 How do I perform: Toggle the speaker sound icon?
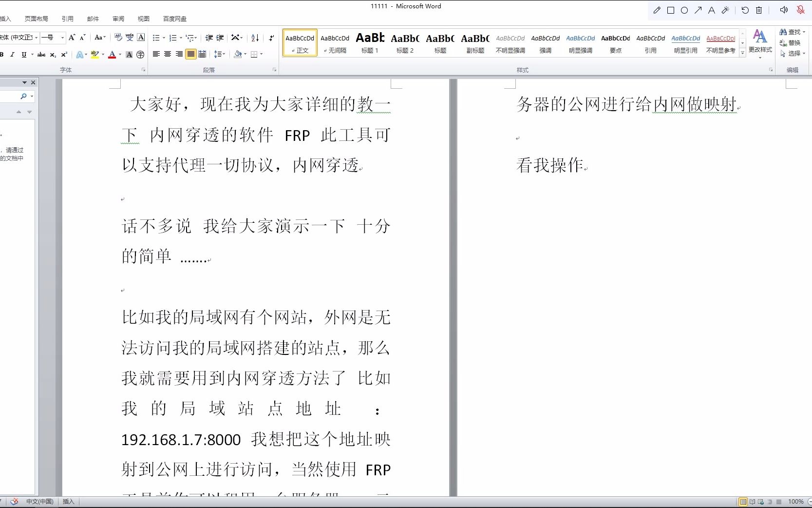point(784,10)
